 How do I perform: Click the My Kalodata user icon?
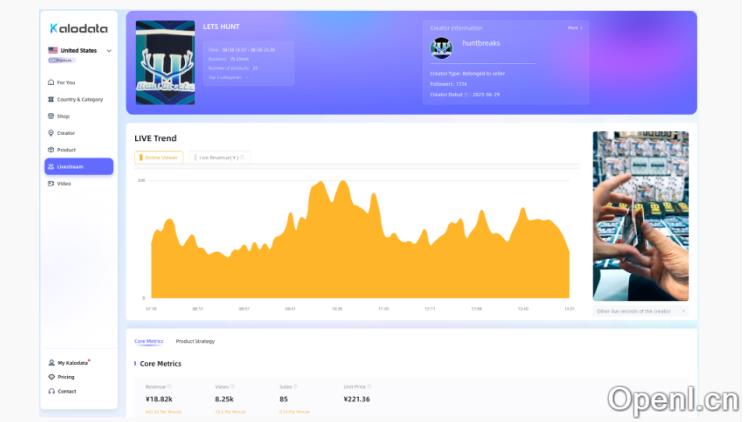point(51,363)
